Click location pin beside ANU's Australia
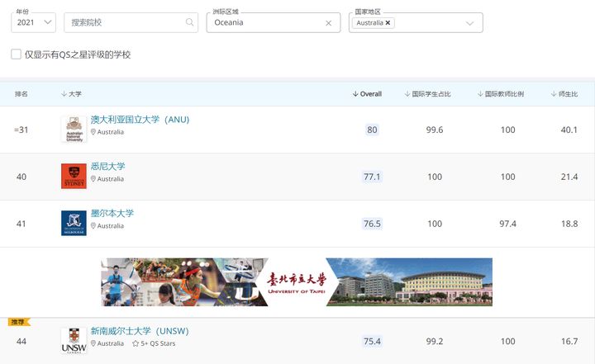 click(x=93, y=132)
